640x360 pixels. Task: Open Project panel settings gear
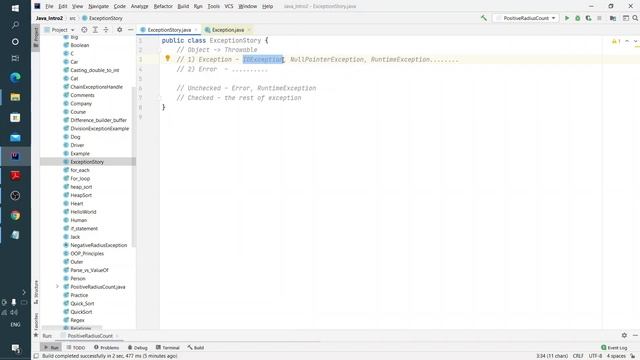[120, 30]
